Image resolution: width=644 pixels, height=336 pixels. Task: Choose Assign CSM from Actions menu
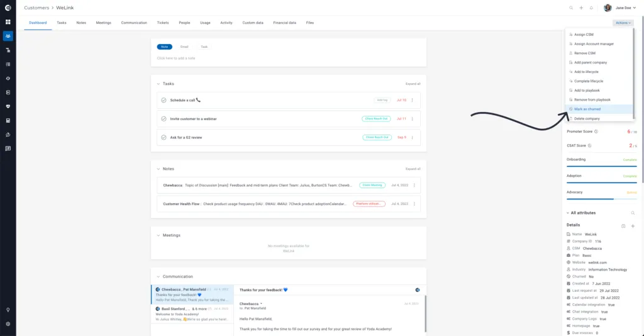(x=599, y=35)
